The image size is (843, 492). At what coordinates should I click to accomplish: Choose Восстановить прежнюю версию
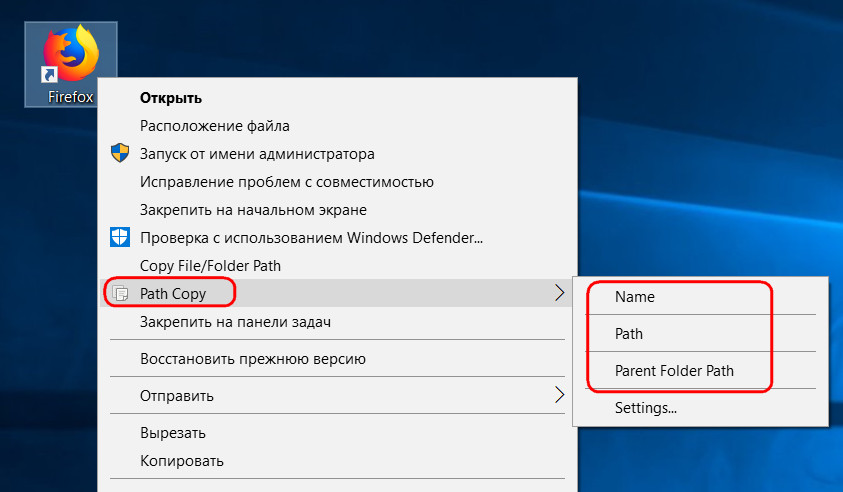pyautogui.click(x=253, y=359)
